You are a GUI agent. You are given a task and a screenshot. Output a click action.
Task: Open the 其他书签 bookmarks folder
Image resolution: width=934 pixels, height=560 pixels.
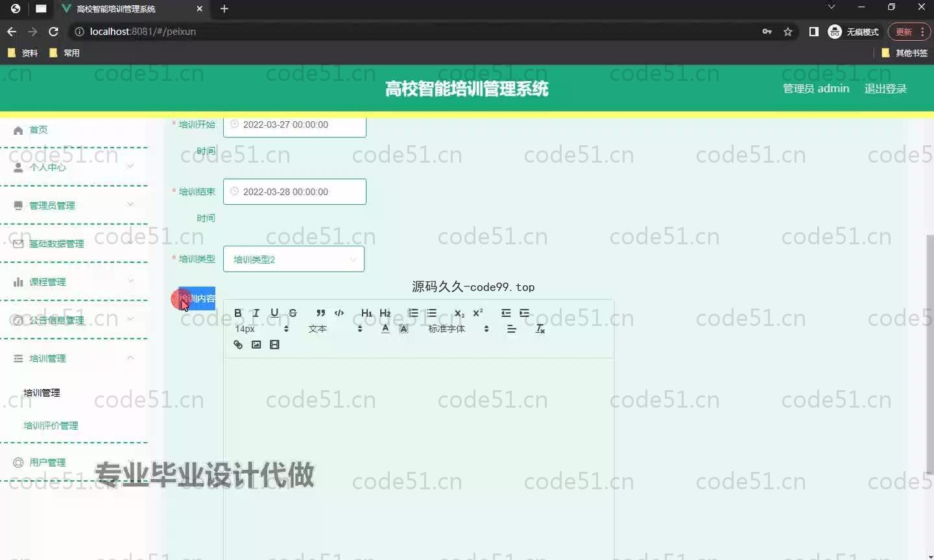pos(905,53)
